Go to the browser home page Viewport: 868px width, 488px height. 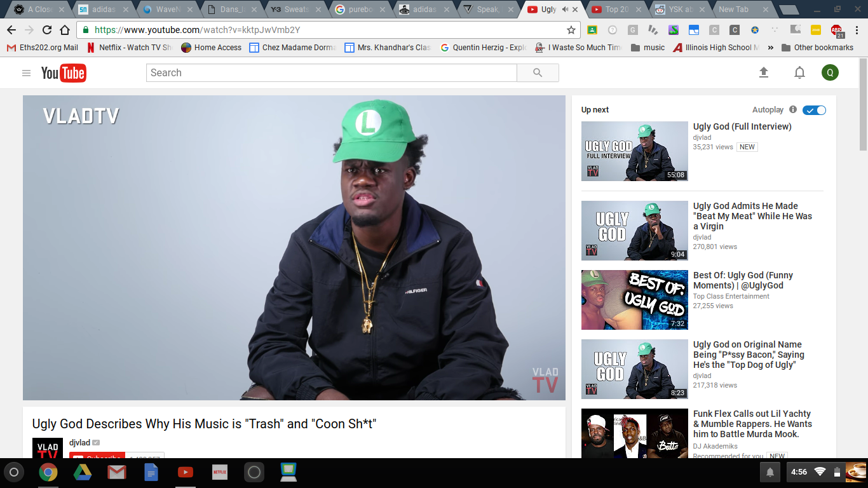pyautogui.click(x=65, y=30)
